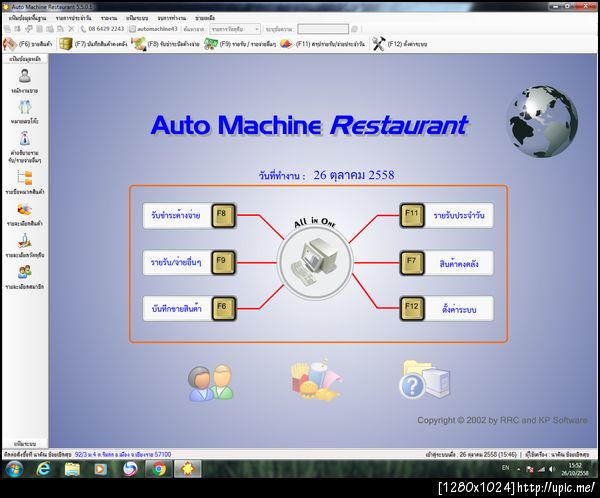Click the F9 key icon in diagram
600x498 pixels.
pyautogui.click(x=223, y=263)
